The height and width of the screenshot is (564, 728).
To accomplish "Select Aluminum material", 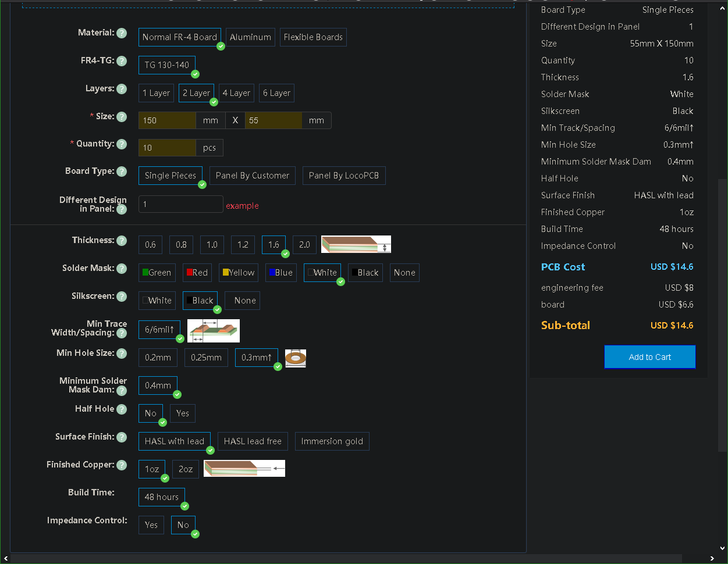I will point(250,37).
